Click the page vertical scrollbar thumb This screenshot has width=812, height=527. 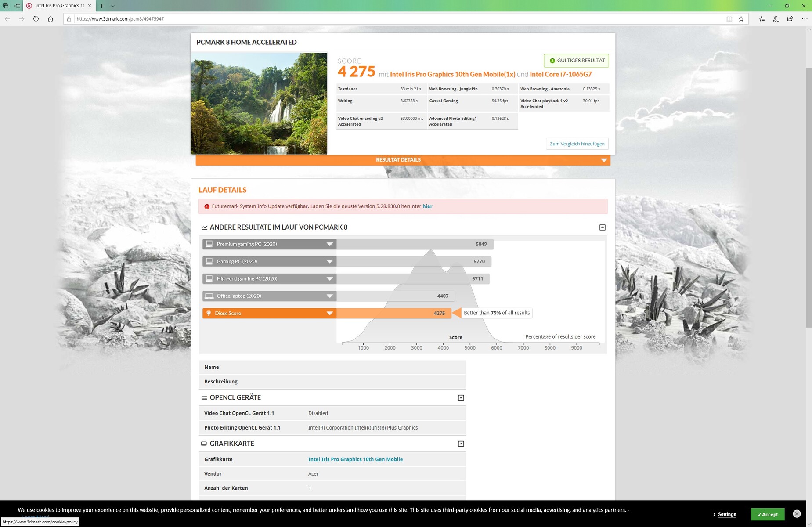pyautogui.click(x=809, y=198)
